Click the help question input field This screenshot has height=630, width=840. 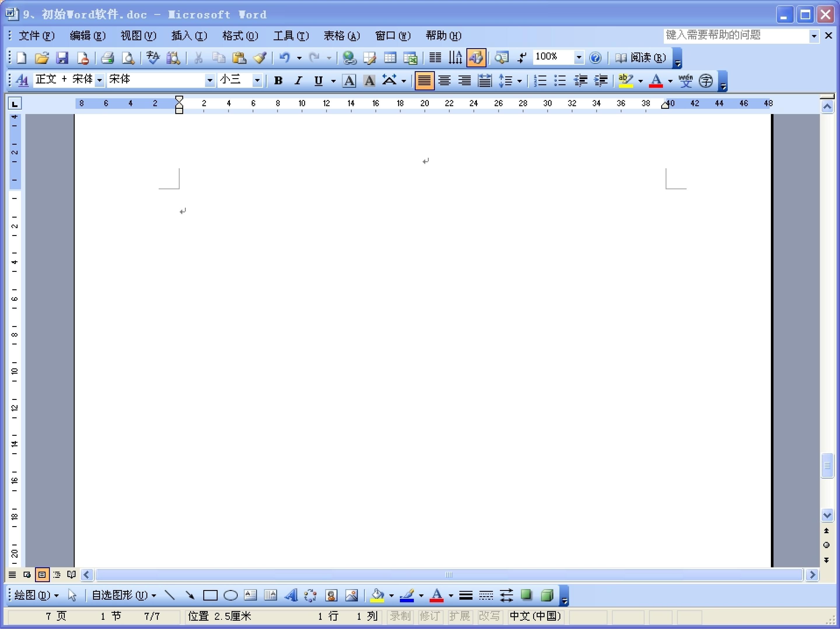[x=737, y=36]
